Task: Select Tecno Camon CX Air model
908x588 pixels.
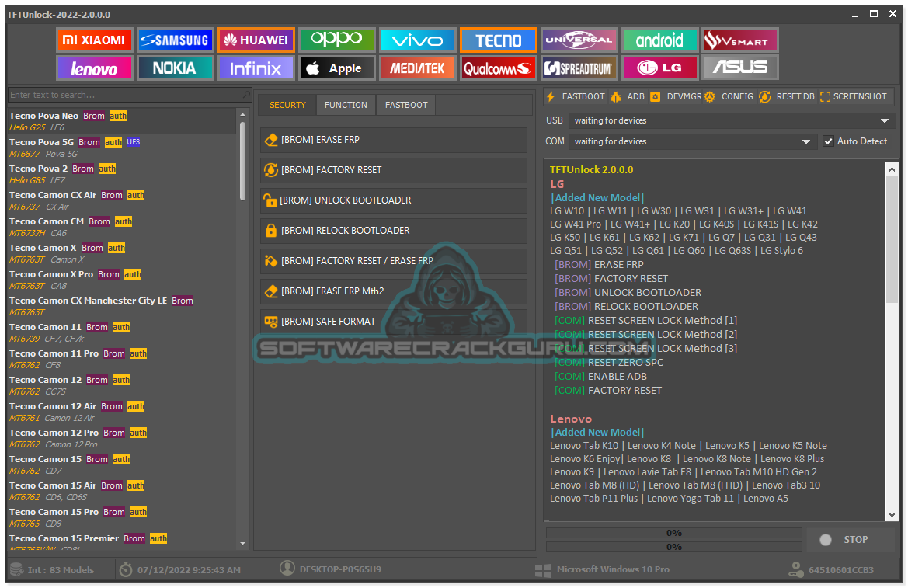Action: 122,200
